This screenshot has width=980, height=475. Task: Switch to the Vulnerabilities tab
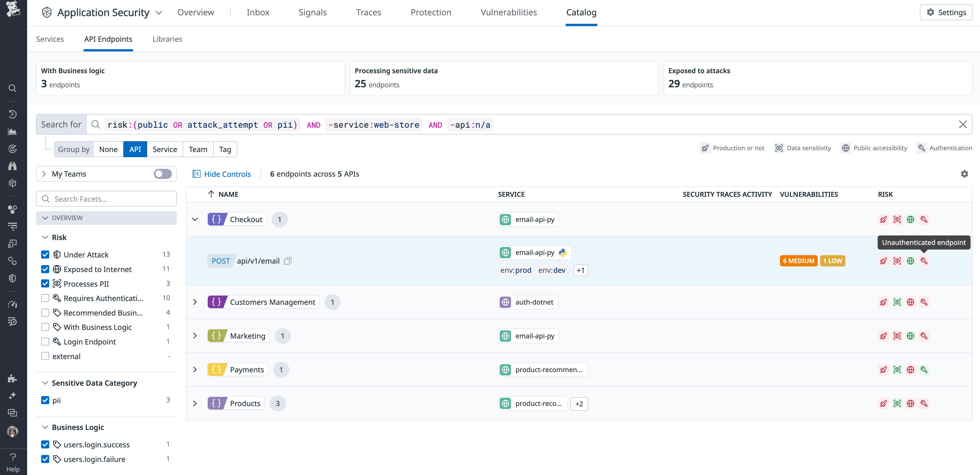[x=509, y=12]
